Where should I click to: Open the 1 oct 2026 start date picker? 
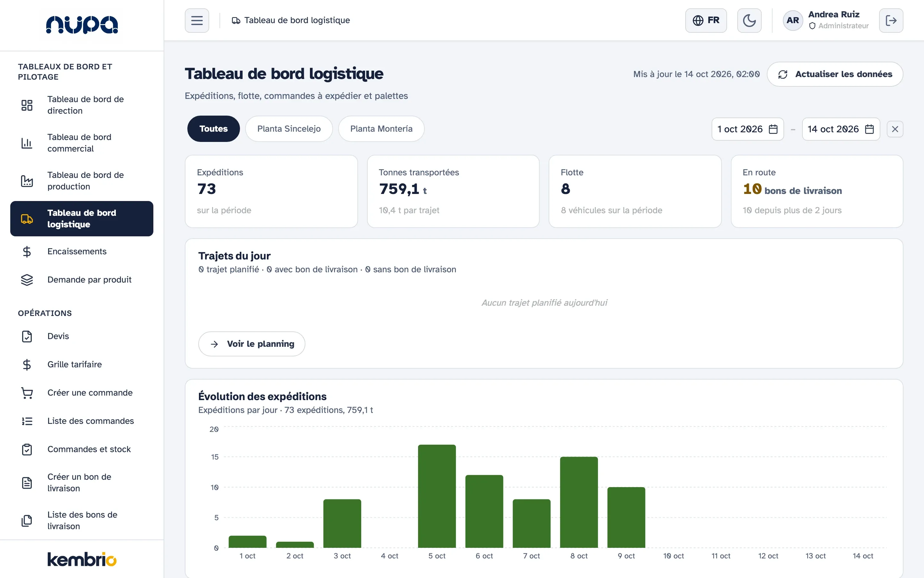pyautogui.click(x=747, y=129)
